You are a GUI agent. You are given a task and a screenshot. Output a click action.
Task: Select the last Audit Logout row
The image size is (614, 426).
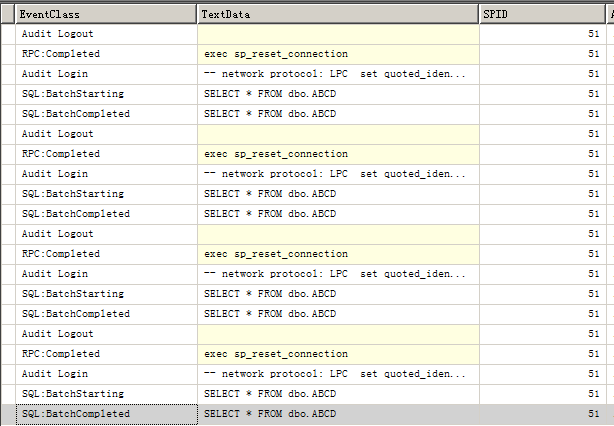57,334
